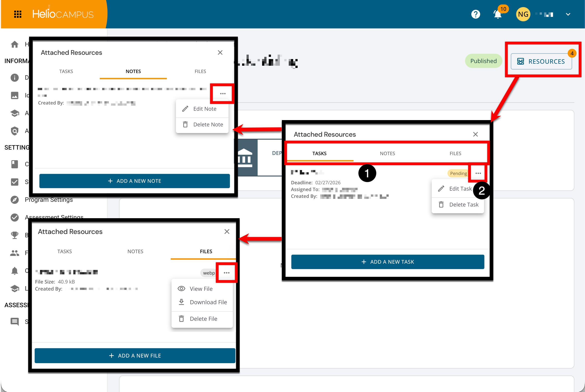Image resolution: width=585 pixels, height=392 pixels.
Task: Open three-dot menu beside Pending task
Action: [478, 173]
